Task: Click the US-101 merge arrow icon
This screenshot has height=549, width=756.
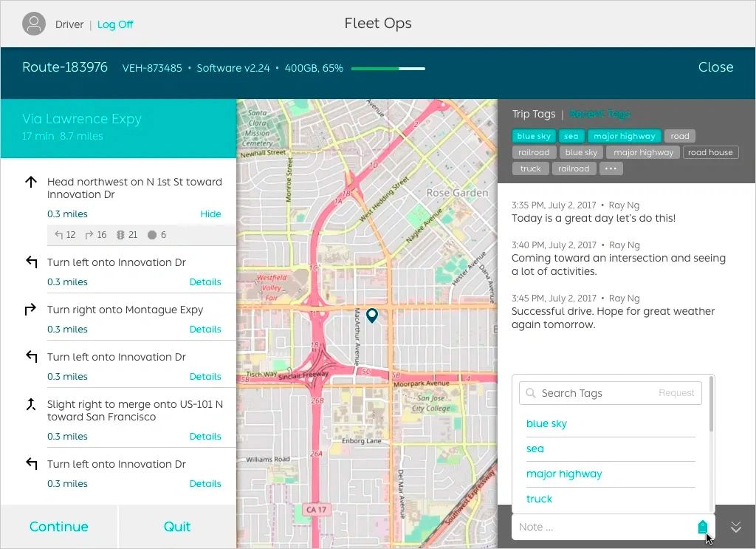Action: coord(30,405)
